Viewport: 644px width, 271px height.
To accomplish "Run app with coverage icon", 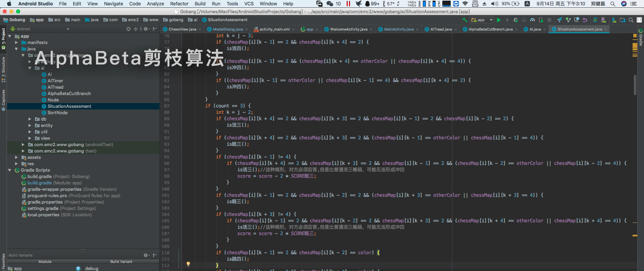I will pyautogui.click(x=524, y=20).
